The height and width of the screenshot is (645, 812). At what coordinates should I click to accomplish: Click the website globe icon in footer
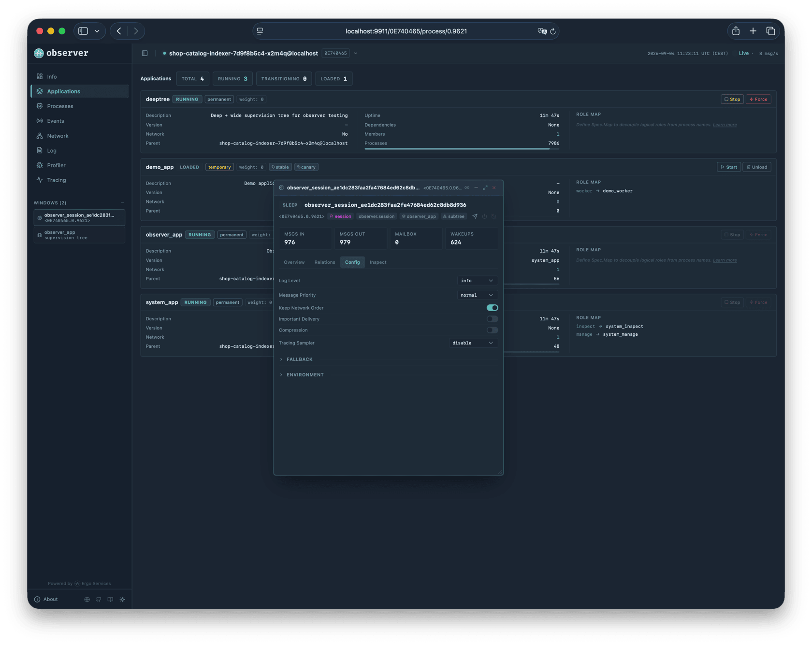[87, 599]
